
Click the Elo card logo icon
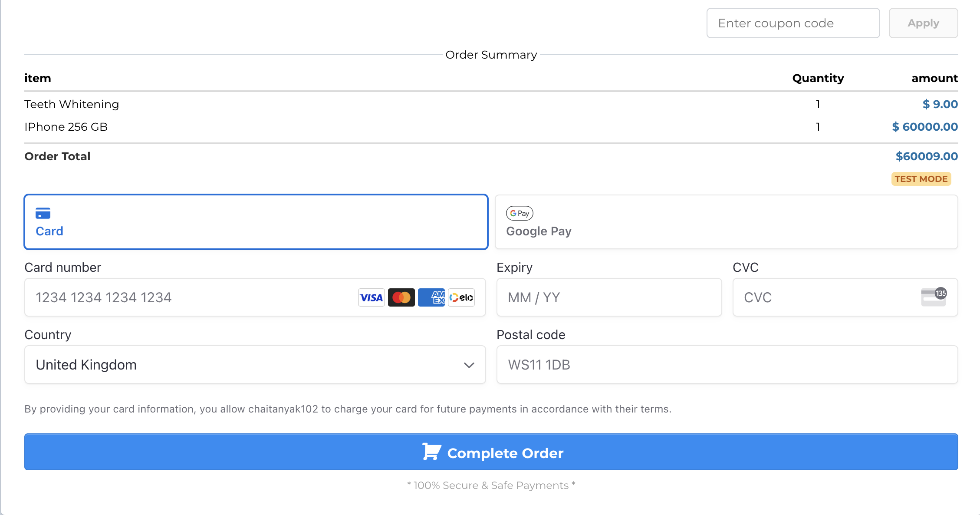(461, 297)
